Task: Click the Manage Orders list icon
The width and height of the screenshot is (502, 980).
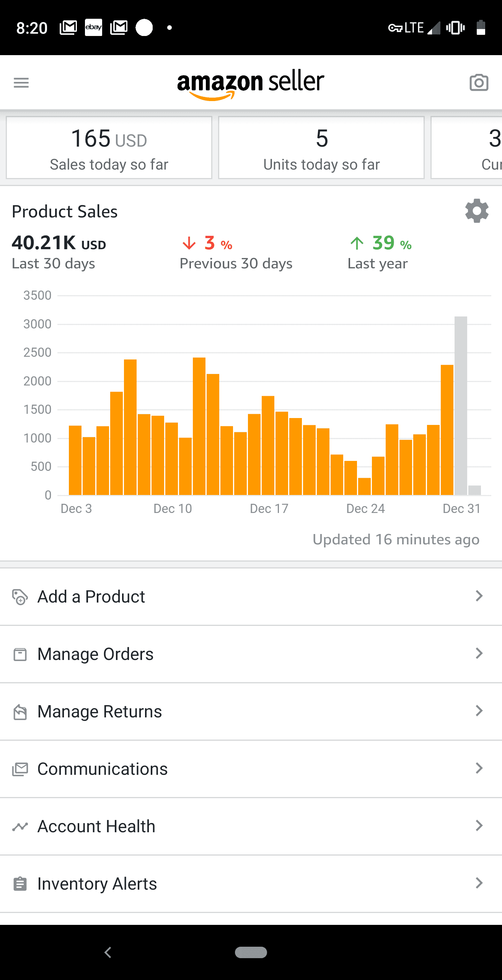Action: click(x=20, y=654)
